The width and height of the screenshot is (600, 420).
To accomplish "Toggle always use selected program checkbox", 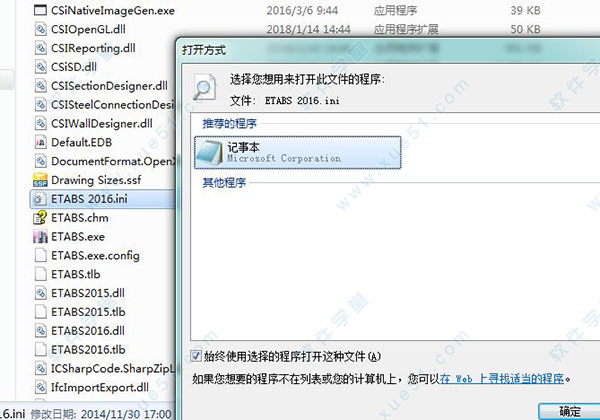I will click(196, 356).
